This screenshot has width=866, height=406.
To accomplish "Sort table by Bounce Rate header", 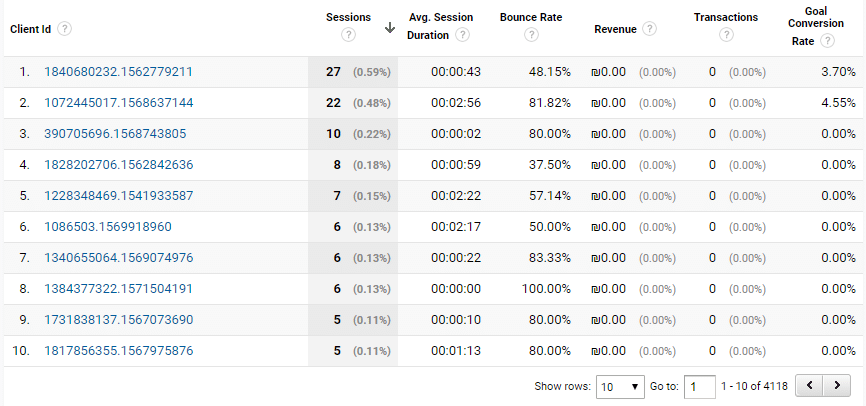I will pos(531,18).
